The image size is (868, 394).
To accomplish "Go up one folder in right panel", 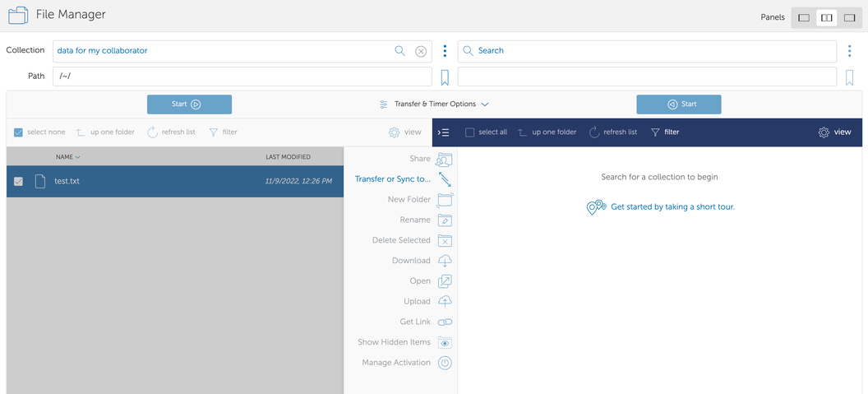I will pos(547,132).
